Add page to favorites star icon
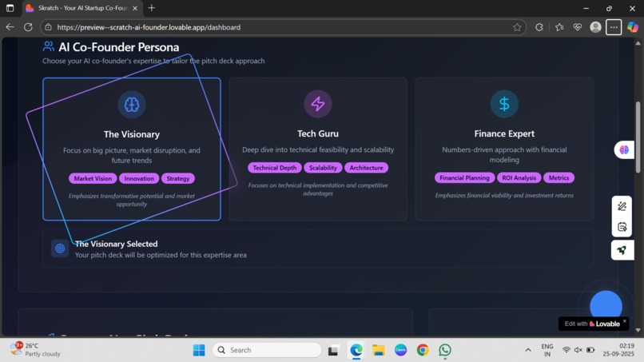This screenshot has height=362, width=644. click(517, 27)
